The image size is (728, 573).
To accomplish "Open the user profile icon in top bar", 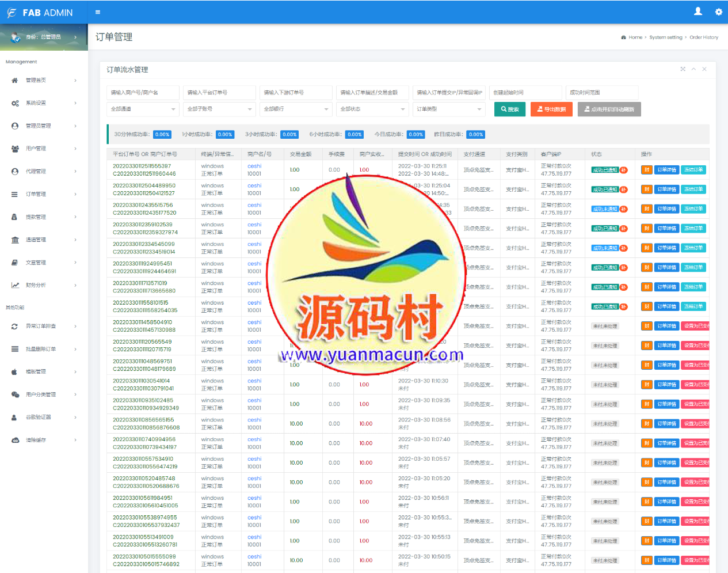I will click(698, 12).
